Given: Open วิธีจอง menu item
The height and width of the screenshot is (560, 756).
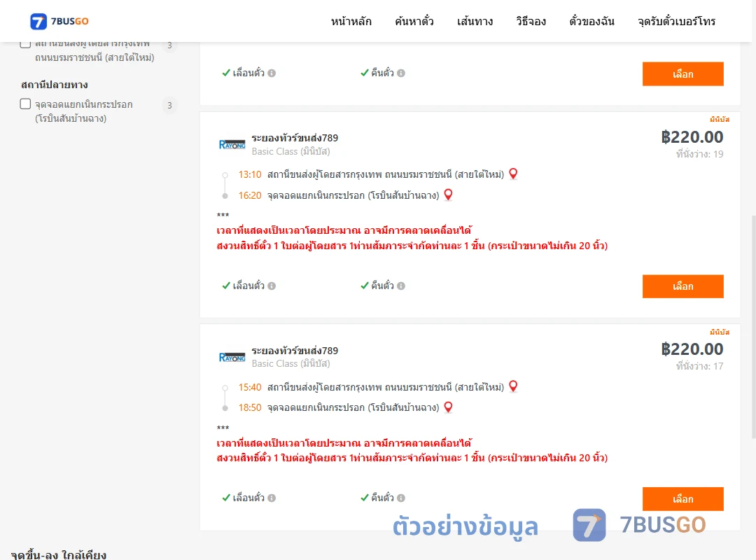Looking at the screenshot, I should pos(531,21).
